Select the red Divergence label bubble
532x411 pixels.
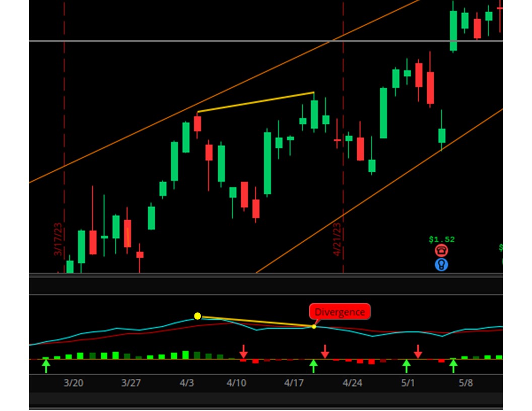click(x=340, y=312)
